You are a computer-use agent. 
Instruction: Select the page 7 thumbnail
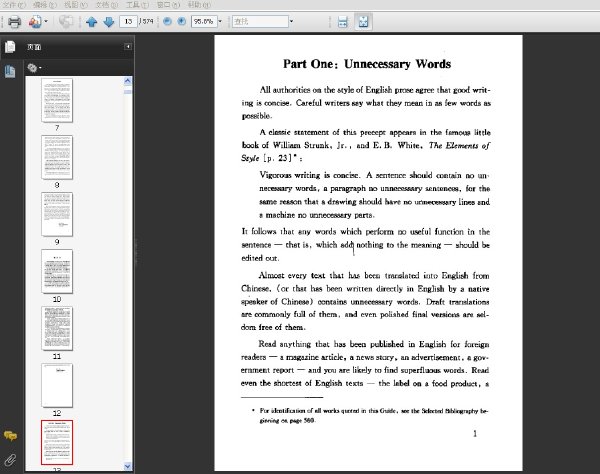click(57, 100)
